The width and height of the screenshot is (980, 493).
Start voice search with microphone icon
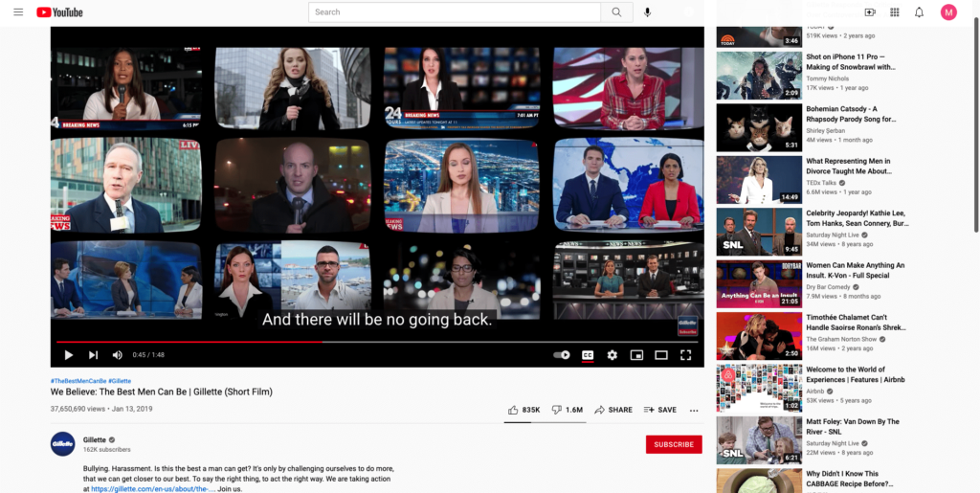coord(648,12)
